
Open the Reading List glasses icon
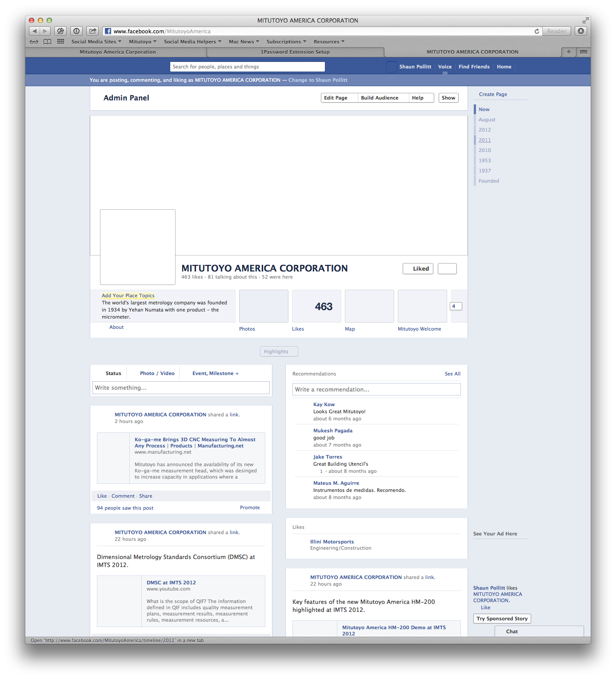coord(34,42)
